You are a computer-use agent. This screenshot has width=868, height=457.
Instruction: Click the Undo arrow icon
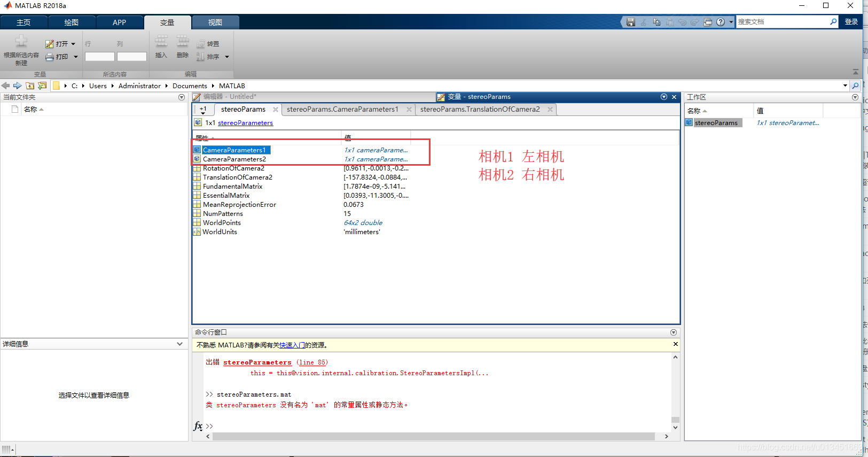pyautogui.click(x=682, y=22)
